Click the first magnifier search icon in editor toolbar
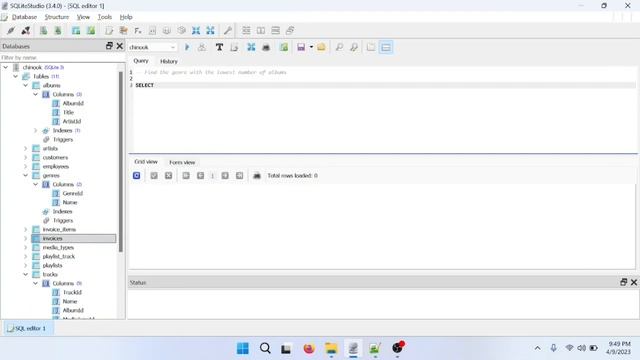 point(339,47)
